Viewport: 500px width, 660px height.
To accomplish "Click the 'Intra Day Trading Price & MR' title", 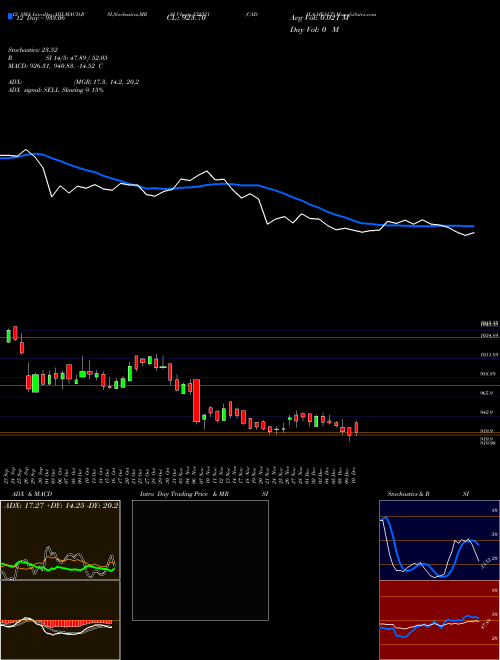I will coord(184,494).
